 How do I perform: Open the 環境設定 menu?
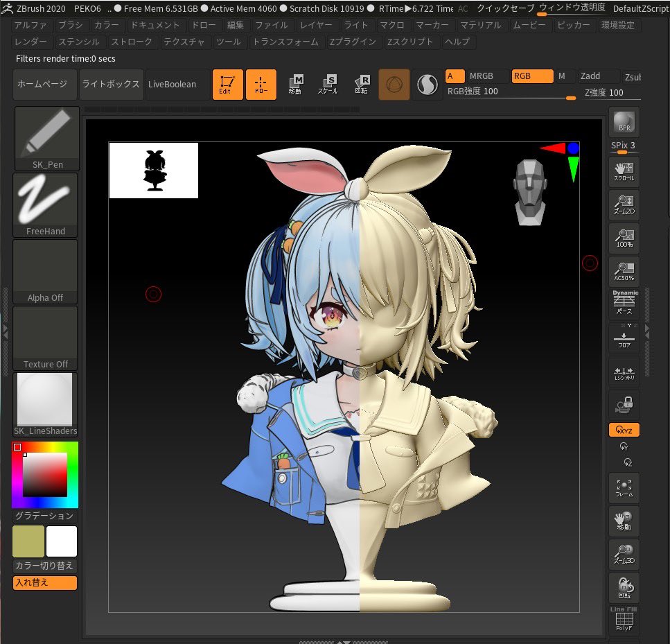pyautogui.click(x=618, y=25)
